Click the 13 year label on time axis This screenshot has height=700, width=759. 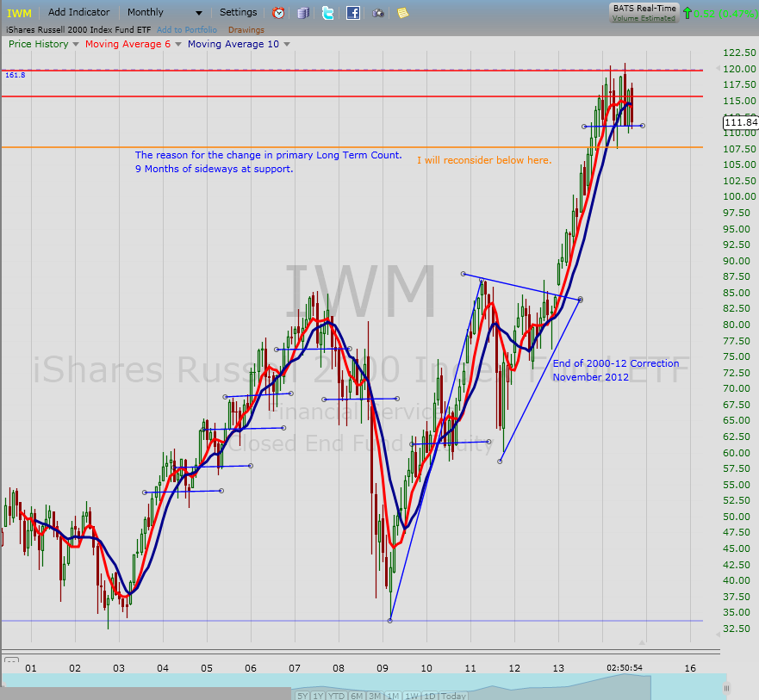(558, 668)
